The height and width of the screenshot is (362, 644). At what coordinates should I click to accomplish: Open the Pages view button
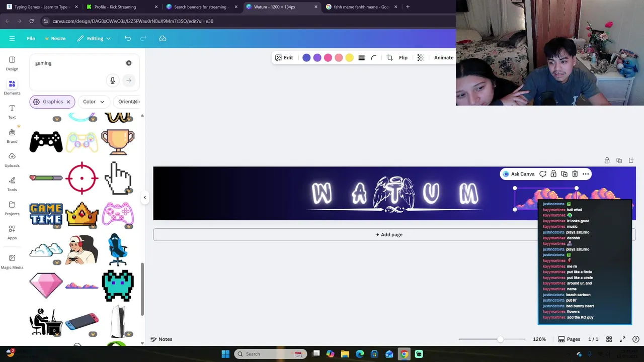569,339
